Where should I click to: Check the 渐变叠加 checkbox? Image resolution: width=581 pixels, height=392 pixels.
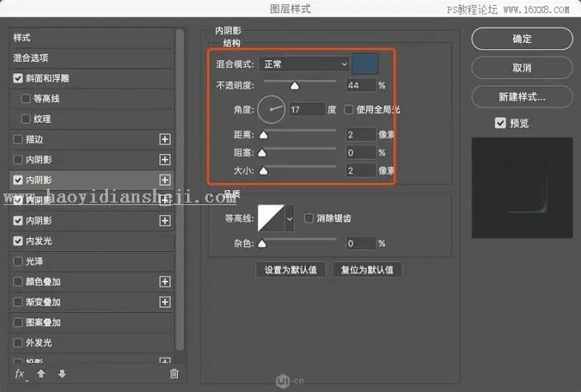click(18, 302)
